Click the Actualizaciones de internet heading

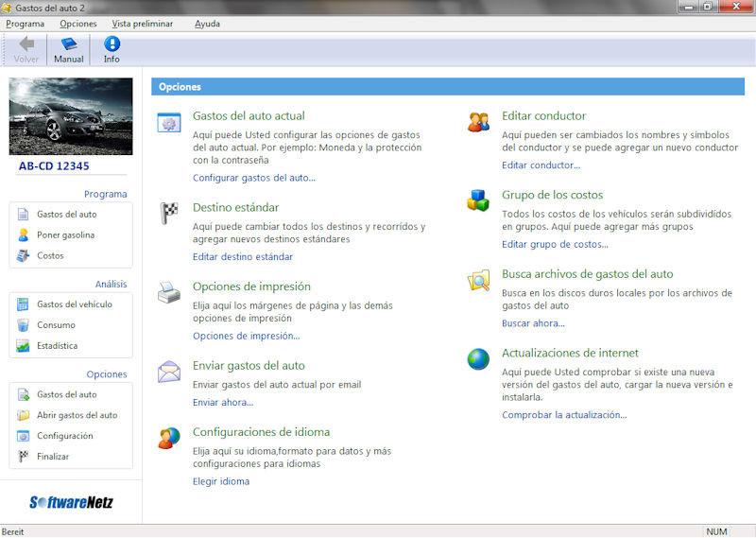570,354
